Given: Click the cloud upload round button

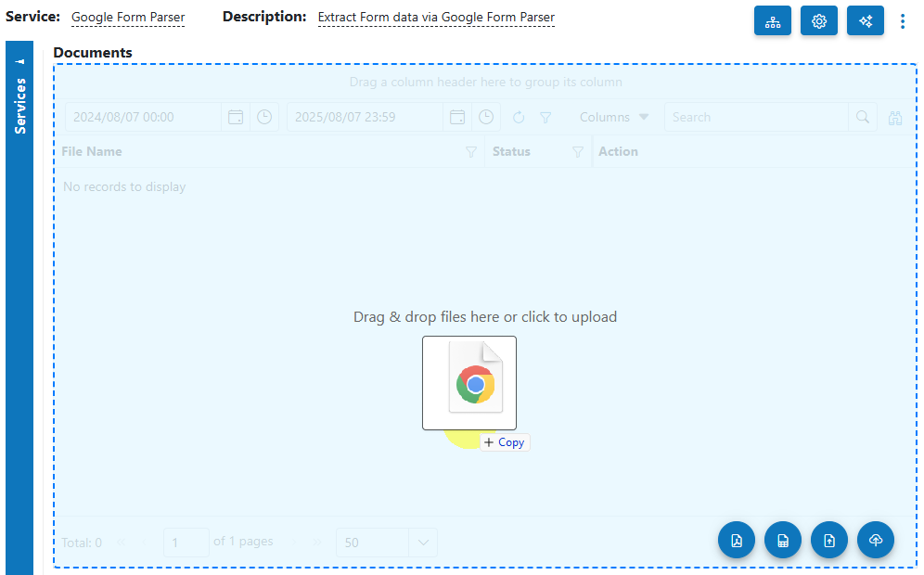Looking at the screenshot, I should 876,540.
